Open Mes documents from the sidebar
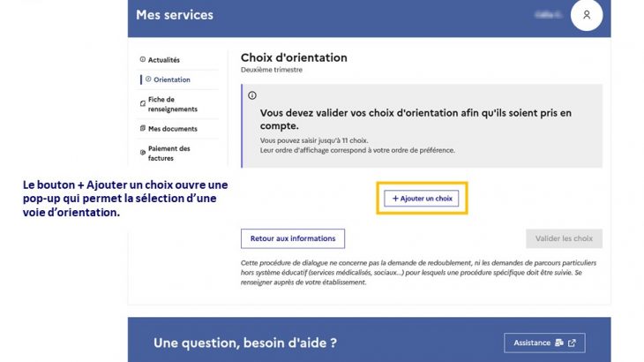This screenshot has width=644, height=362. [x=173, y=129]
